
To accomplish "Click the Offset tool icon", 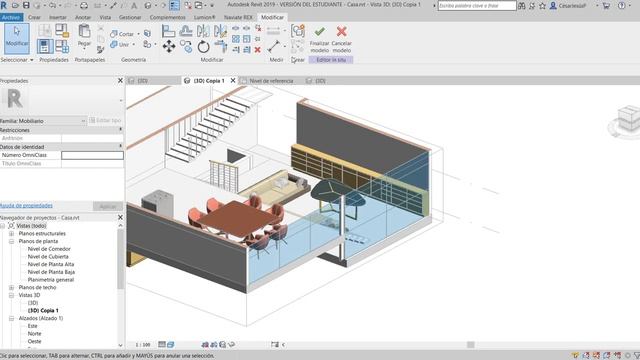I will 186,31.
